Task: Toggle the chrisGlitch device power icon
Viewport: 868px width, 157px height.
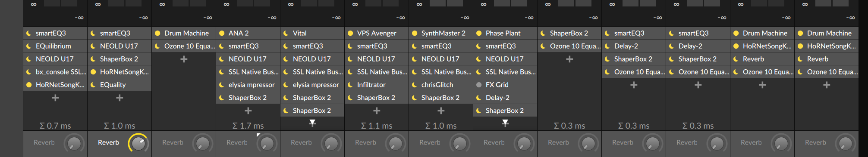Action: (415, 85)
